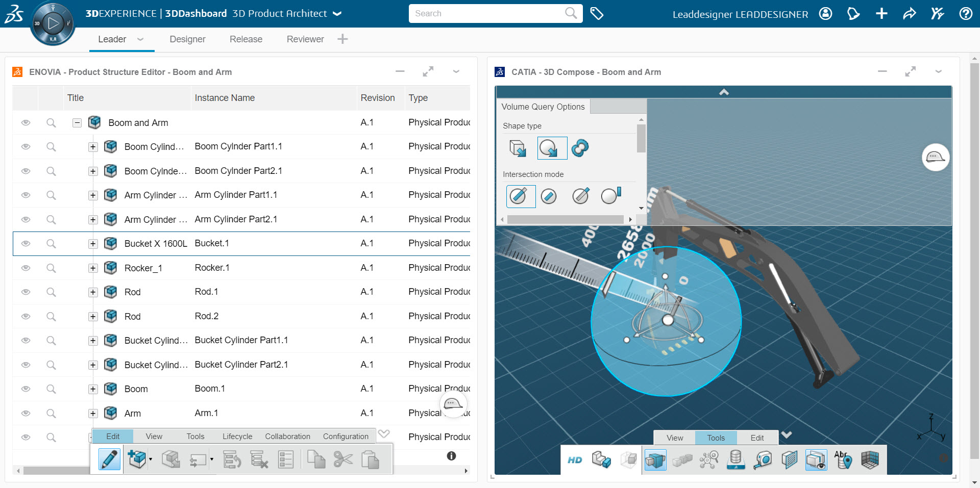Select the linked shape type icon

click(x=580, y=148)
